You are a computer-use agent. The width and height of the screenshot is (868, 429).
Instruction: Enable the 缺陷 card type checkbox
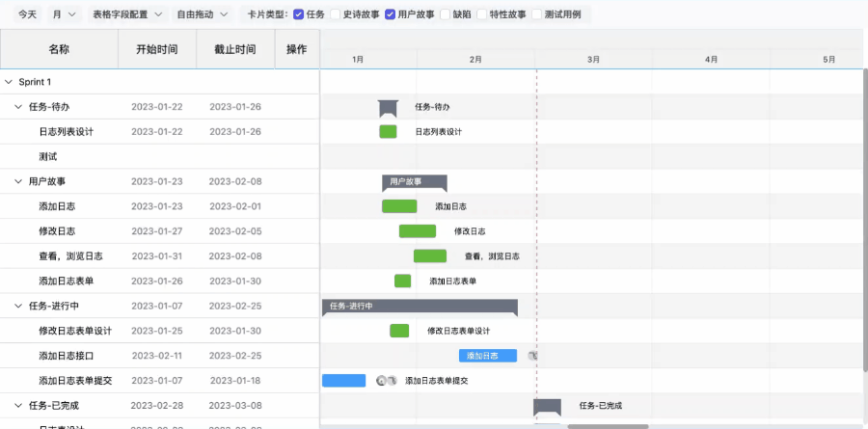coord(446,14)
